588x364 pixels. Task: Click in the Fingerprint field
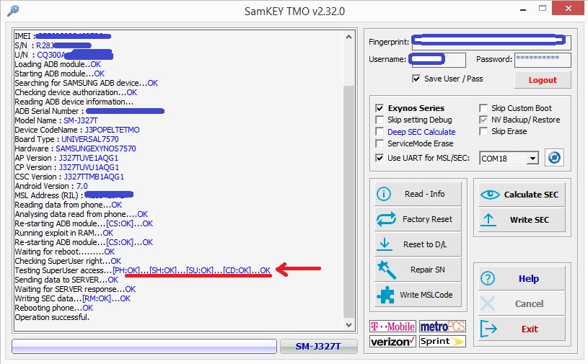tap(491, 43)
